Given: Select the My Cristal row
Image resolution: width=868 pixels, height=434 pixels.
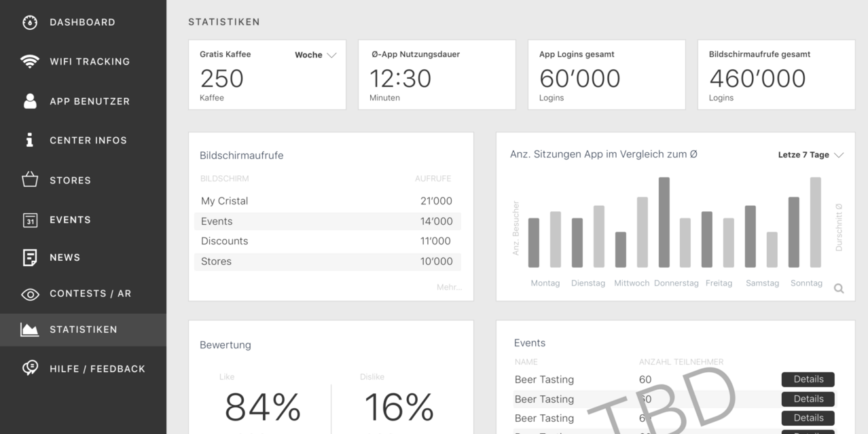Looking at the screenshot, I should click(x=327, y=201).
